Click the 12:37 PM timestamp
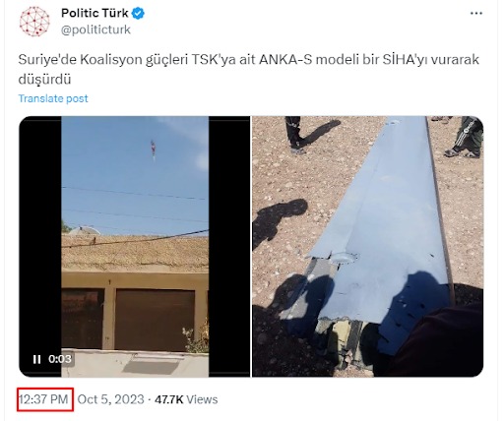504x421 pixels. click(x=43, y=399)
